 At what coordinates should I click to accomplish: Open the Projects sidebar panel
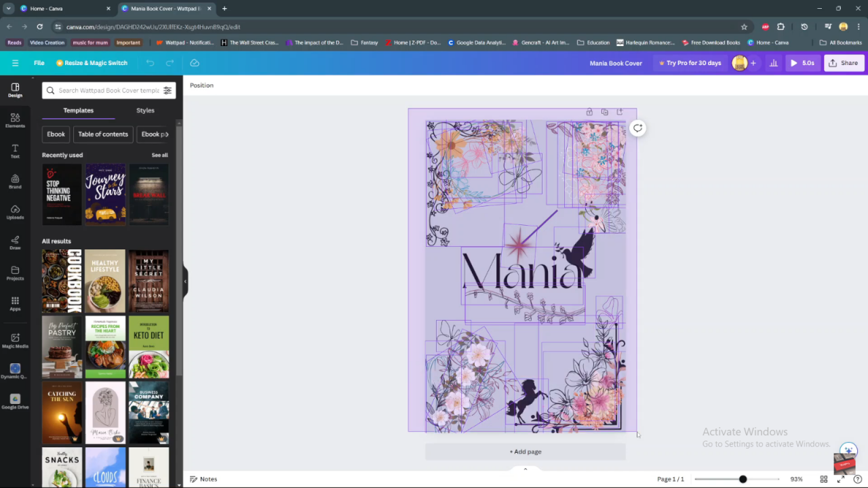[x=15, y=273]
